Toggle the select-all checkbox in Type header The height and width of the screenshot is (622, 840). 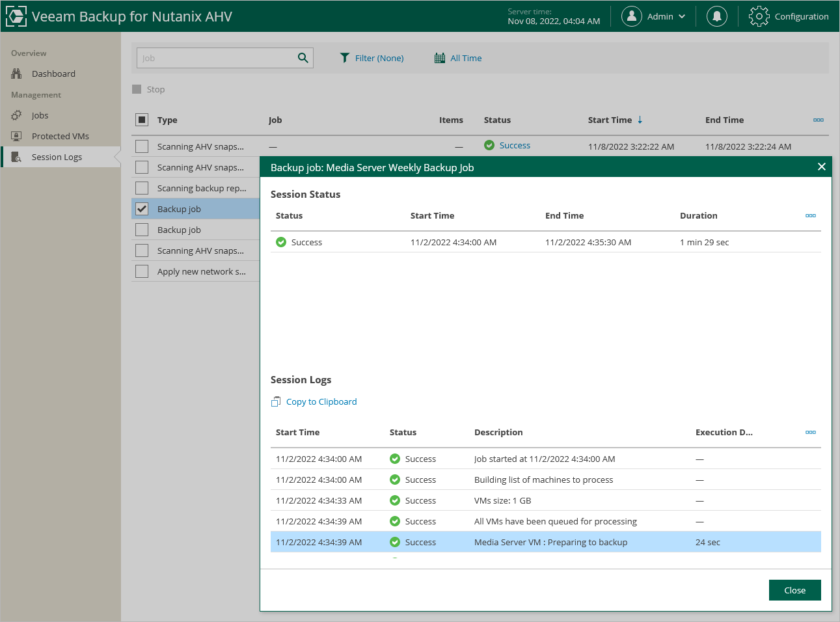142,120
